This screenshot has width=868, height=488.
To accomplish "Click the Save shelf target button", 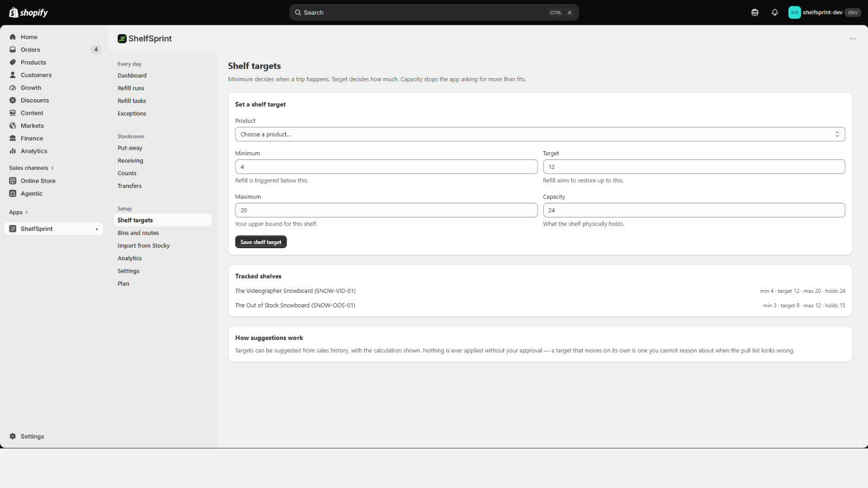I will coord(261,242).
